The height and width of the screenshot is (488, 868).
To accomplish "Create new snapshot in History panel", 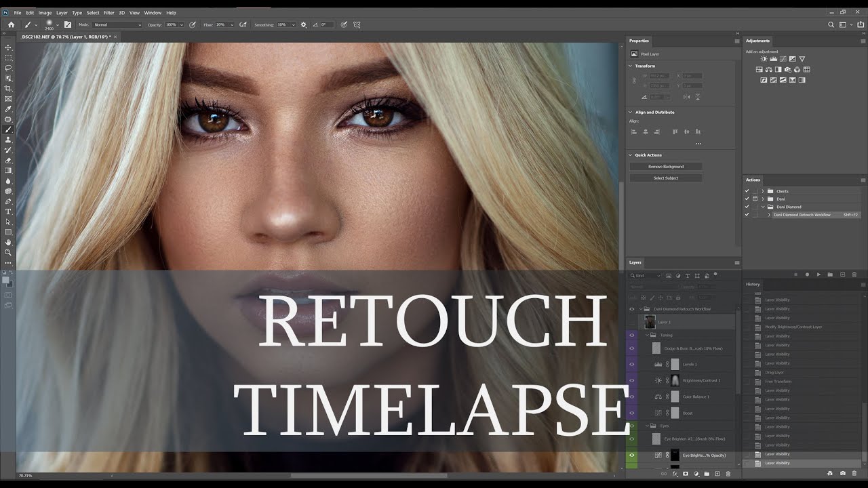I will click(x=842, y=473).
